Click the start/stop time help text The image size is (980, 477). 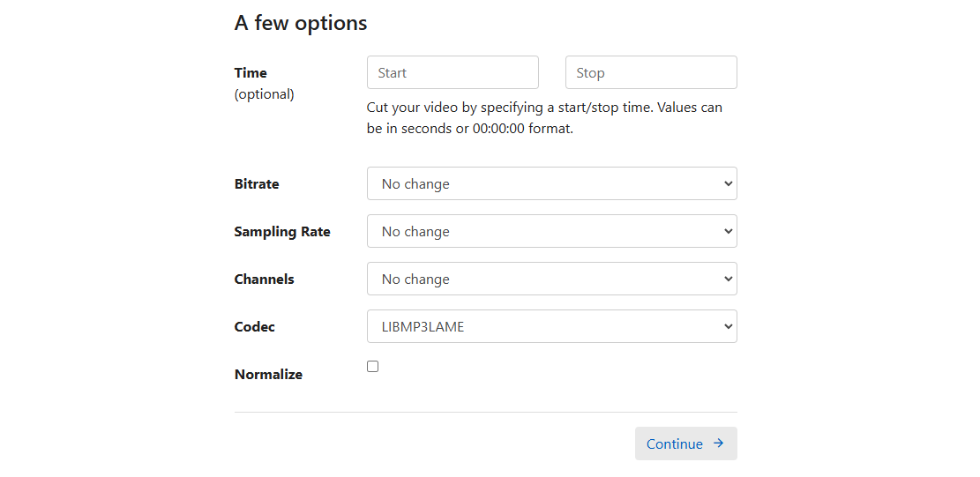[544, 119]
